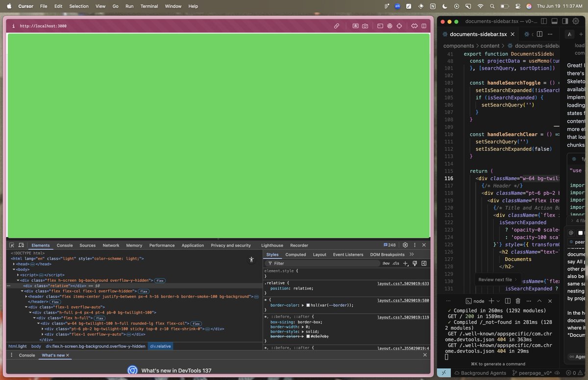Toggle split panes icon in browser toolbar

click(x=424, y=25)
